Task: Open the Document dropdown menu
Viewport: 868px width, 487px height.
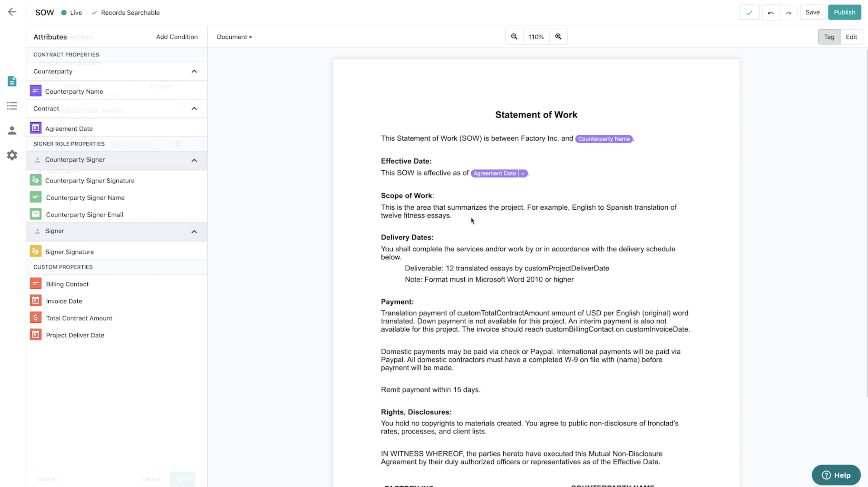Action: [234, 37]
